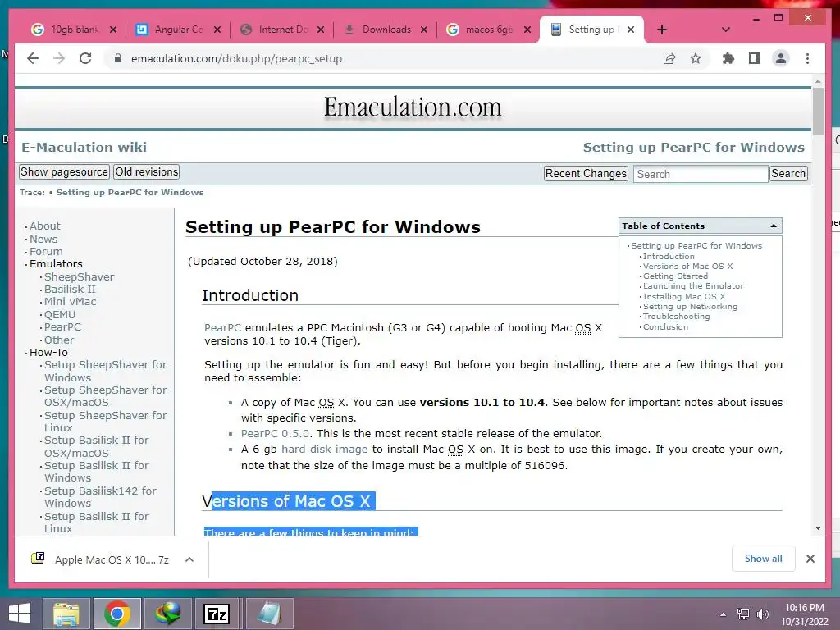Collapse the Table of Contents box
Image resolution: width=840 pixels, height=630 pixels.
[x=773, y=226]
